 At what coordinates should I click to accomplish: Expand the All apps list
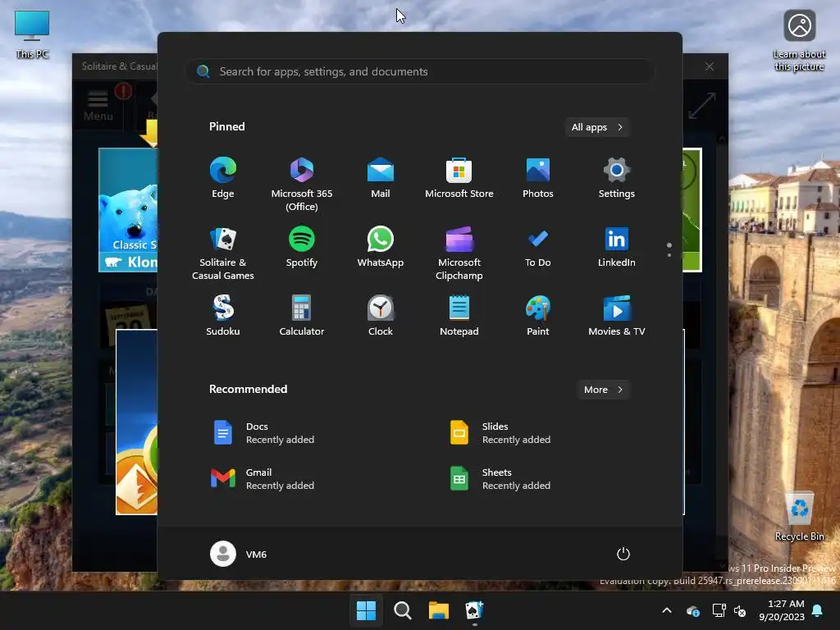pos(597,127)
